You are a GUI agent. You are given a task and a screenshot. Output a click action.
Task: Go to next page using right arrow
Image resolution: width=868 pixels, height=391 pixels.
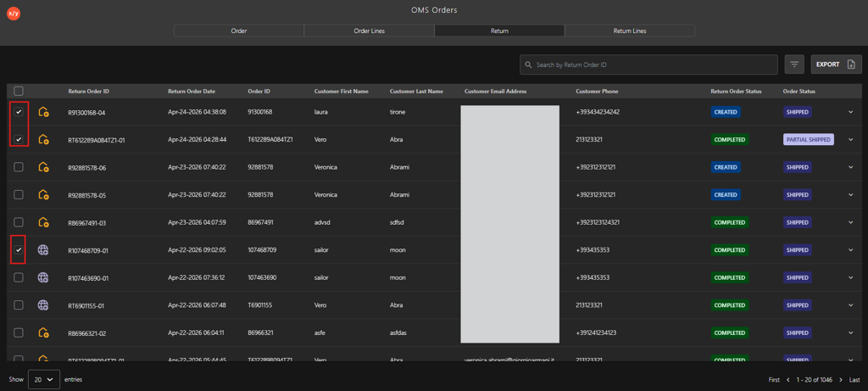coord(841,380)
